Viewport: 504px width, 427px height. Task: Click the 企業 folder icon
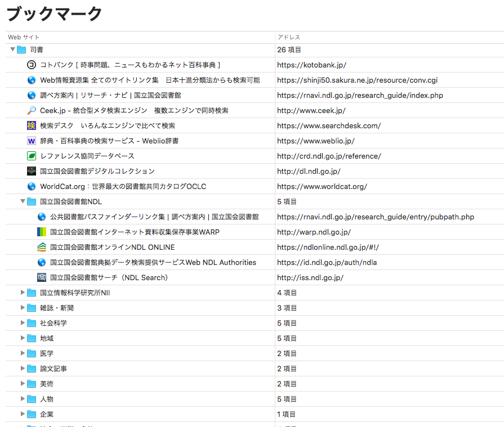pos(32,414)
